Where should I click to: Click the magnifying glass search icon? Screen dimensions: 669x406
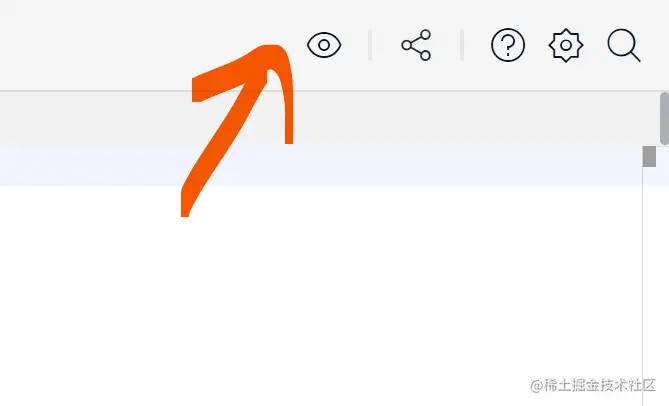pyautogui.click(x=624, y=45)
